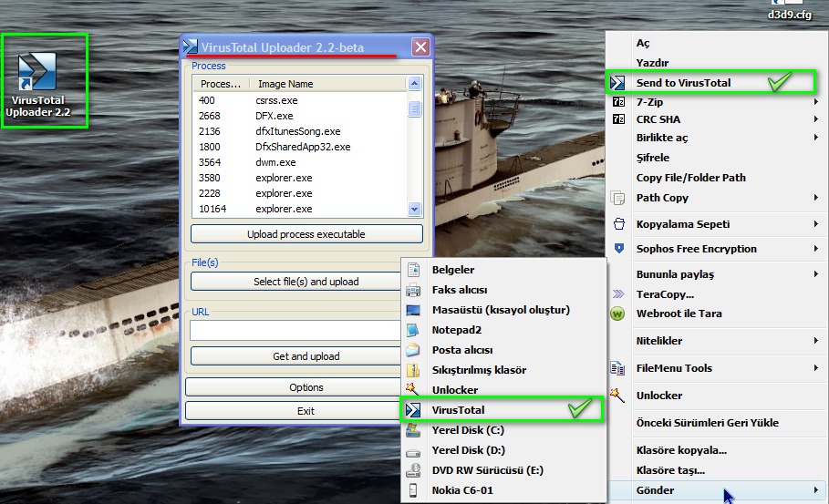829x504 pixels.
Task: Click the Path Copy icon
Action: pyautogui.click(x=617, y=198)
